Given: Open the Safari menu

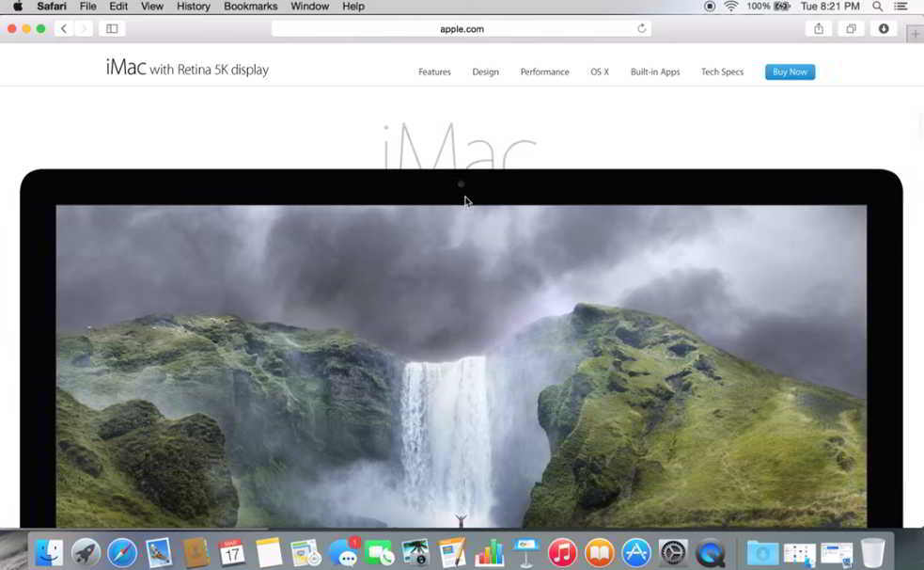Looking at the screenshot, I should [52, 7].
